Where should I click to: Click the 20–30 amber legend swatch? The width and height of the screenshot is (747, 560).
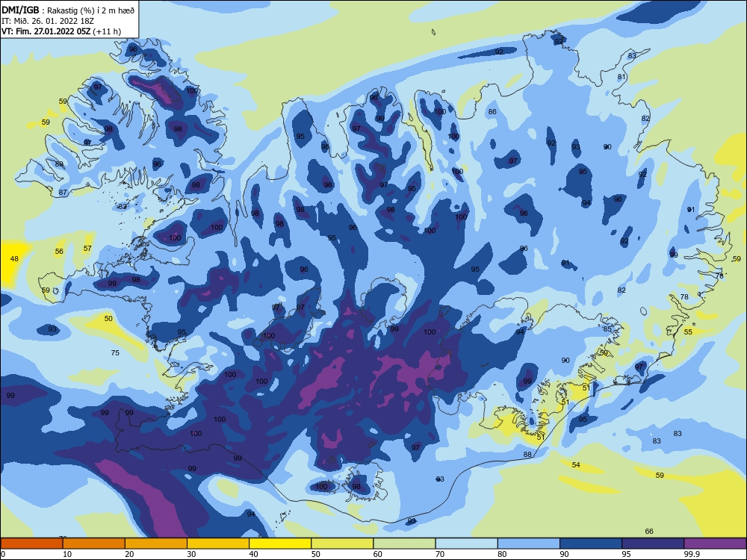(156, 544)
